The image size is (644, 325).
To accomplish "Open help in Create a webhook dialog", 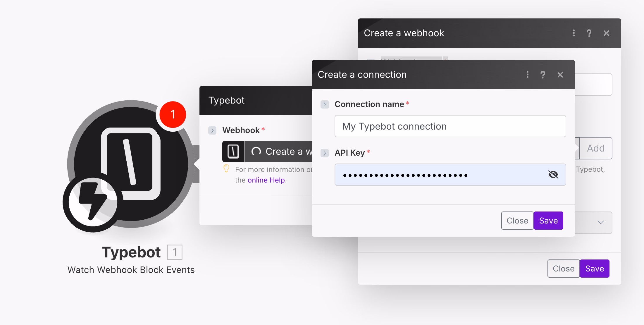I will point(589,33).
